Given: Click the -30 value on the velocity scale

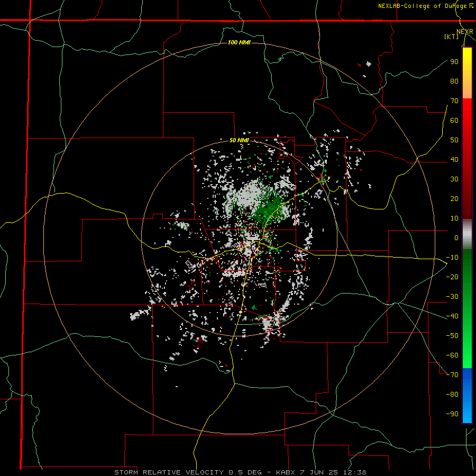Looking at the screenshot, I should pyautogui.click(x=452, y=297).
